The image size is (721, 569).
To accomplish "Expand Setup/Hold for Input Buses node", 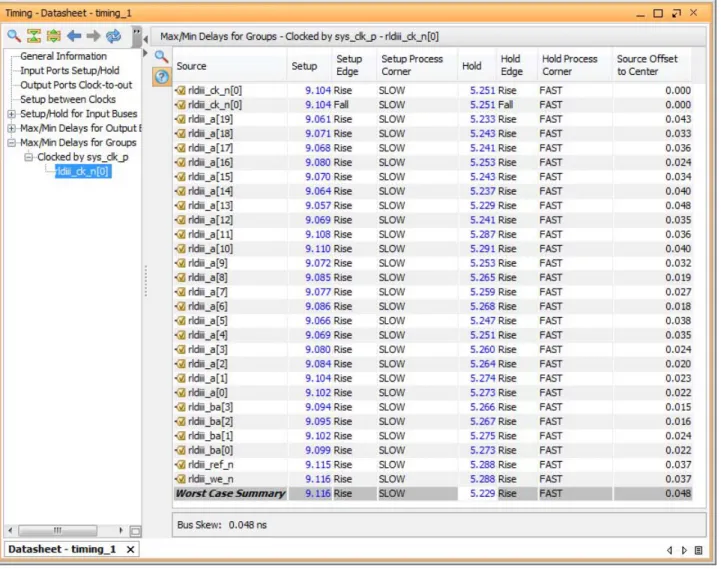I will [x=12, y=114].
